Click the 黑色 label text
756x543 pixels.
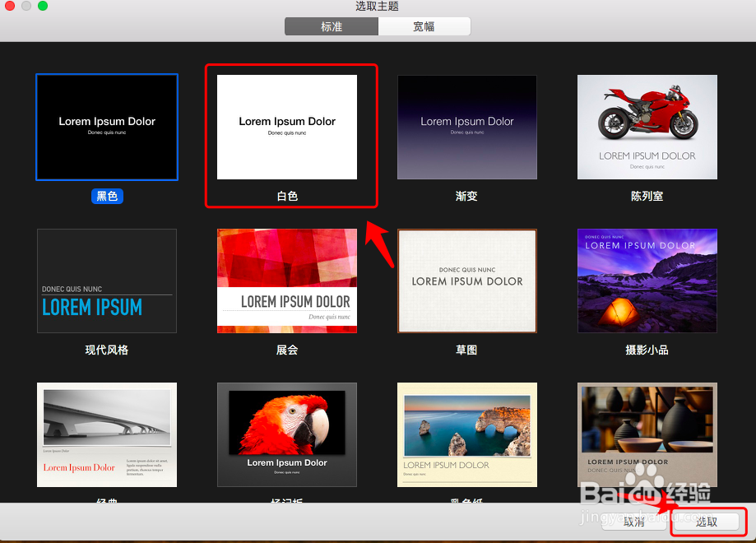click(107, 197)
